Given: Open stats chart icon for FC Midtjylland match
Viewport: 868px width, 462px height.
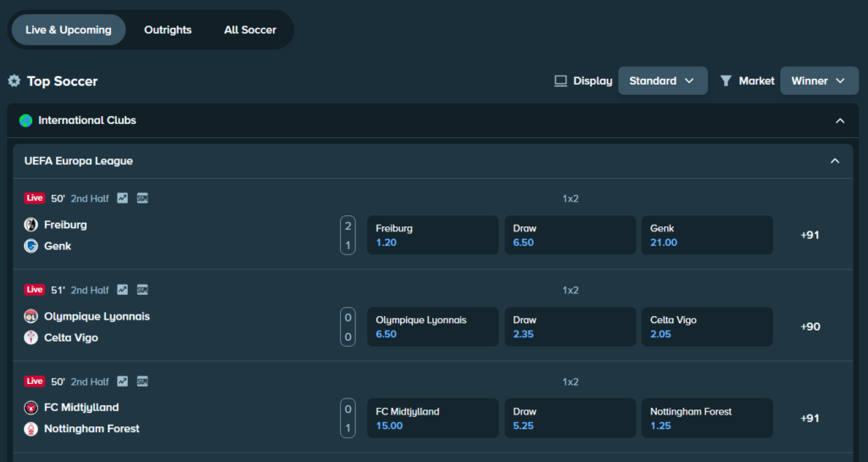Looking at the screenshot, I should pos(123,381).
